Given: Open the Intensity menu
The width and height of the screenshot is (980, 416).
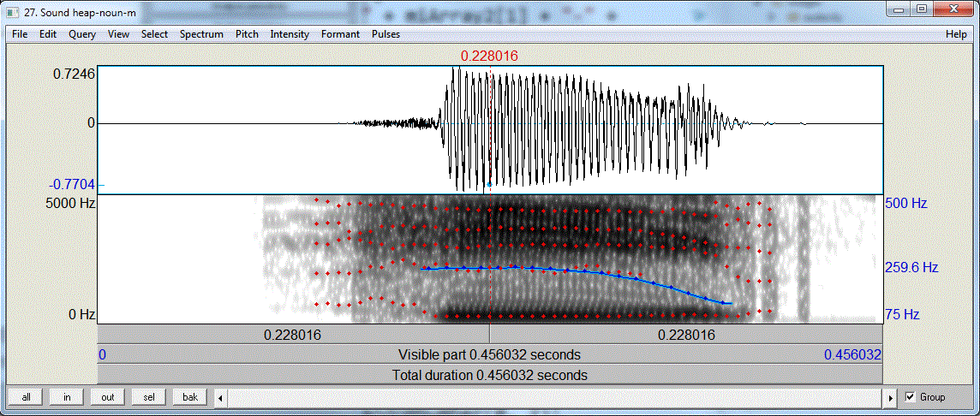Looking at the screenshot, I should tap(290, 34).
